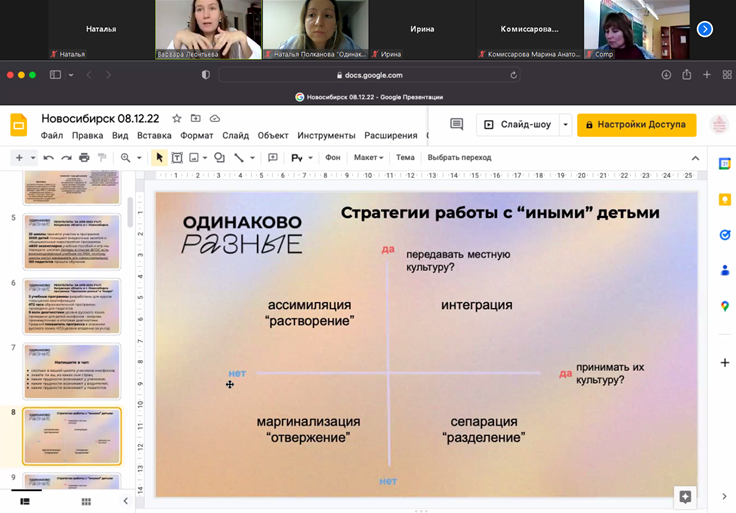Select the text box tool
The image size is (736, 513).
pyautogui.click(x=177, y=158)
